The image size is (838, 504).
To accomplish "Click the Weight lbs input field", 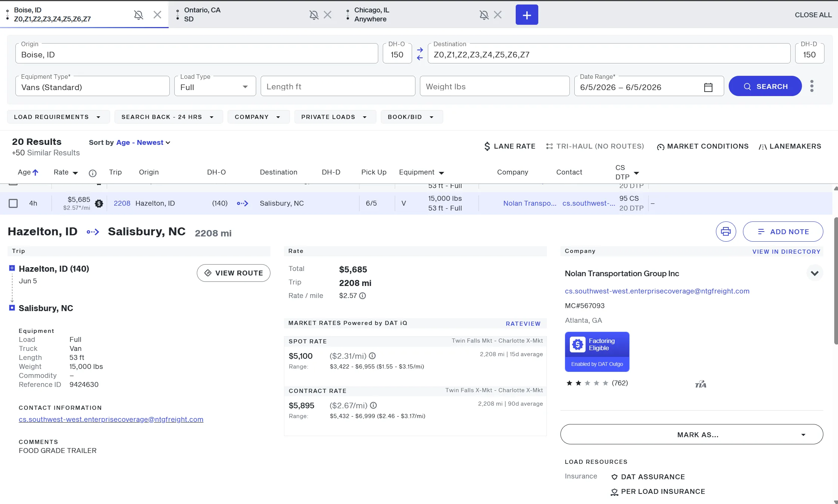I will (x=494, y=86).
